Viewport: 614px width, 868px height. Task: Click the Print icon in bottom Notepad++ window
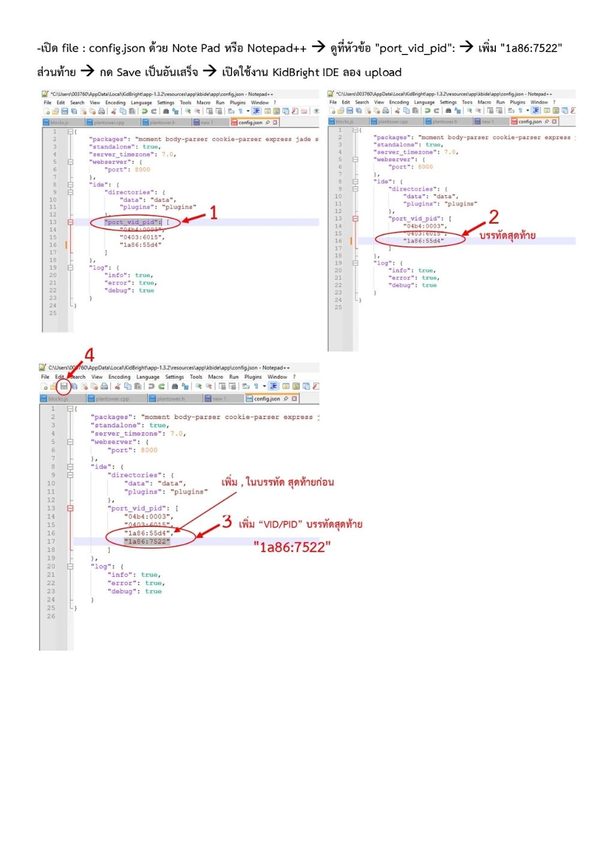pos(104,386)
